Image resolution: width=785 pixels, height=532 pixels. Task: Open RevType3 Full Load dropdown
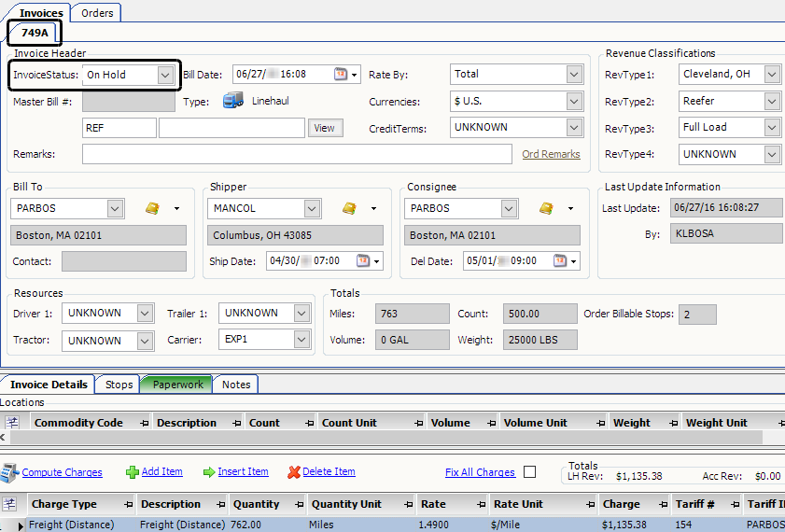pyautogui.click(x=772, y=128)
